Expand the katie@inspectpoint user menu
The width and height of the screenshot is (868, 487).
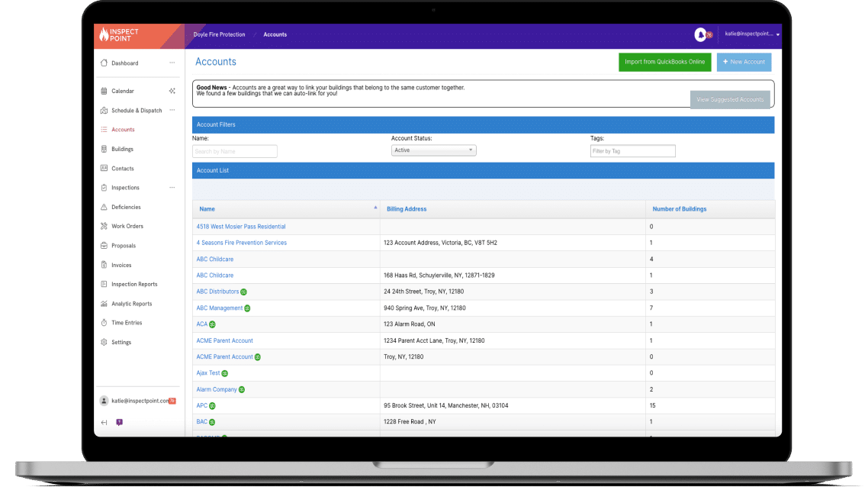click(x=751, y=34)
